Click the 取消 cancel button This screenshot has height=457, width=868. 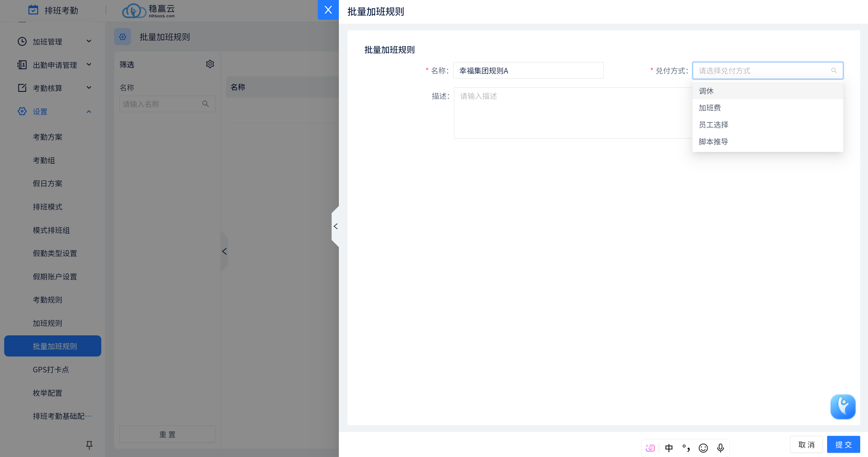tap(806, 444)
